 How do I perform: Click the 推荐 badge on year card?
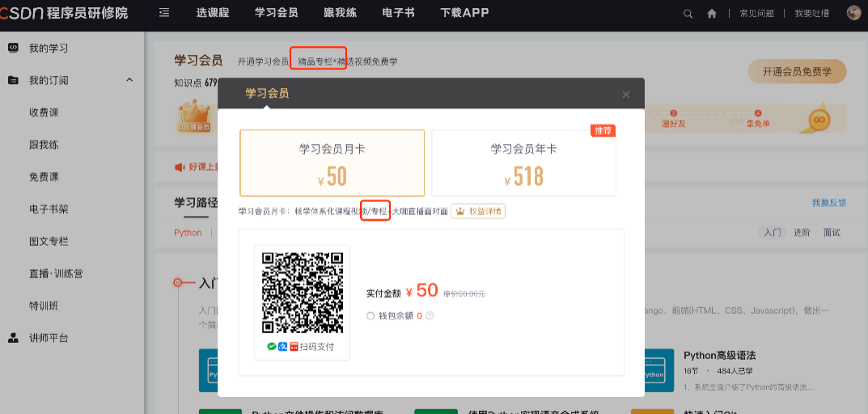(x=603, y=131)
